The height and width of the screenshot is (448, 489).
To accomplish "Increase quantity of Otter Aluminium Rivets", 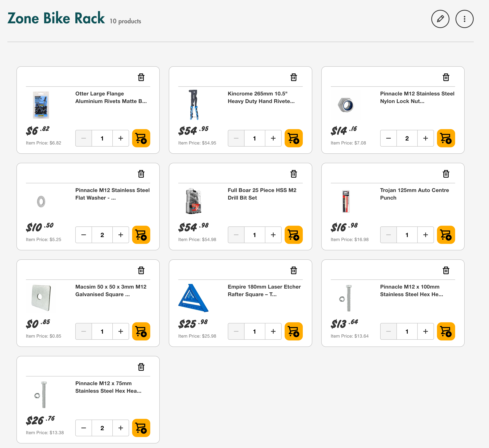I will (x=121, y=138).
